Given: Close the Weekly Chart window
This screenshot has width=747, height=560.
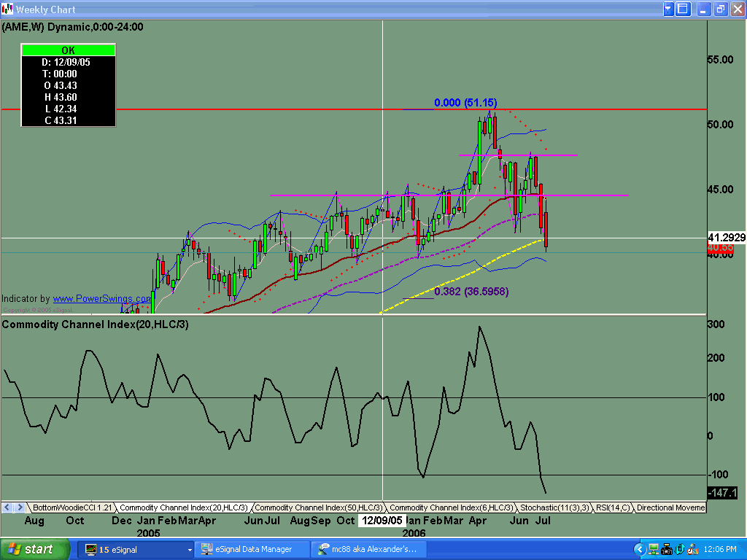Looking at the screenshot, I should coord(737,9).
